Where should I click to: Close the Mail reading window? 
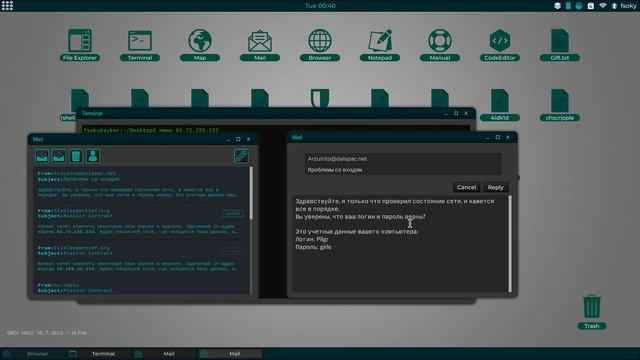point(508,138)
